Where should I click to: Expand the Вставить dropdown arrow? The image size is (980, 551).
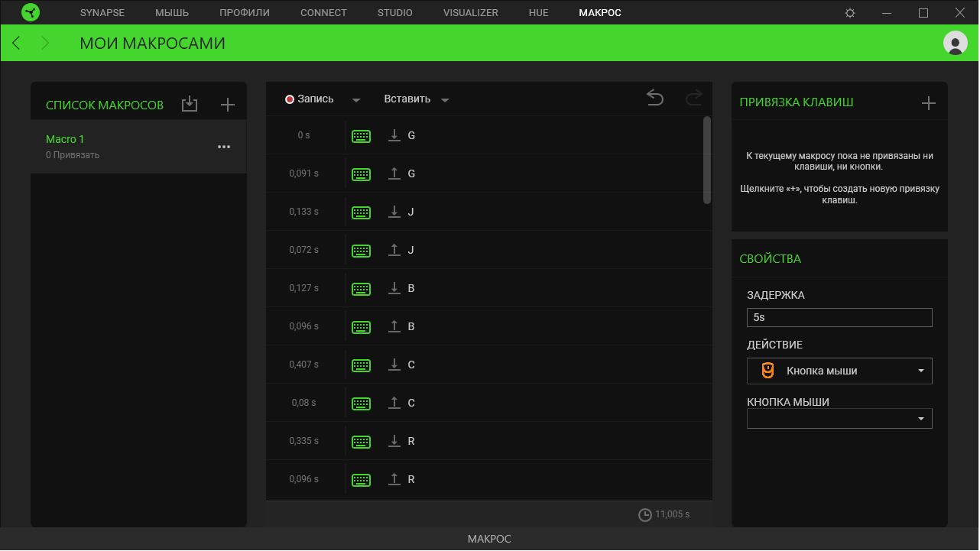445,100
